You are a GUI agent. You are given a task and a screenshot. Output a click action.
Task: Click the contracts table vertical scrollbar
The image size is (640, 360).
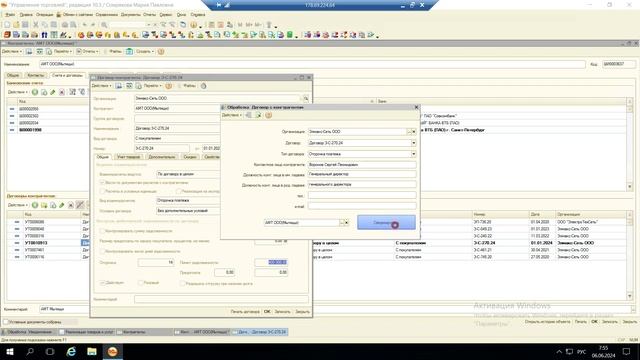point(629,256)
